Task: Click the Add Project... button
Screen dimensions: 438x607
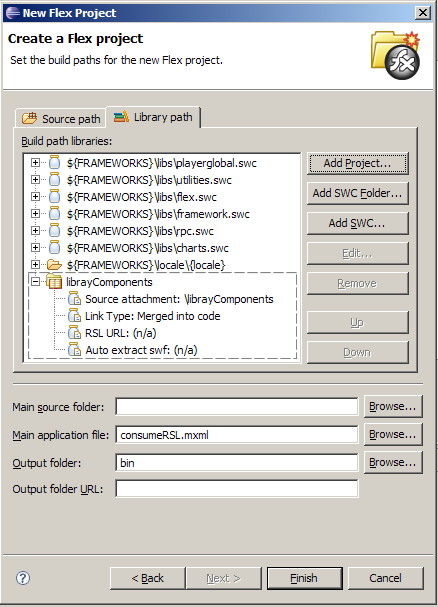Action: pyautogui.click(x=357, y=163)
